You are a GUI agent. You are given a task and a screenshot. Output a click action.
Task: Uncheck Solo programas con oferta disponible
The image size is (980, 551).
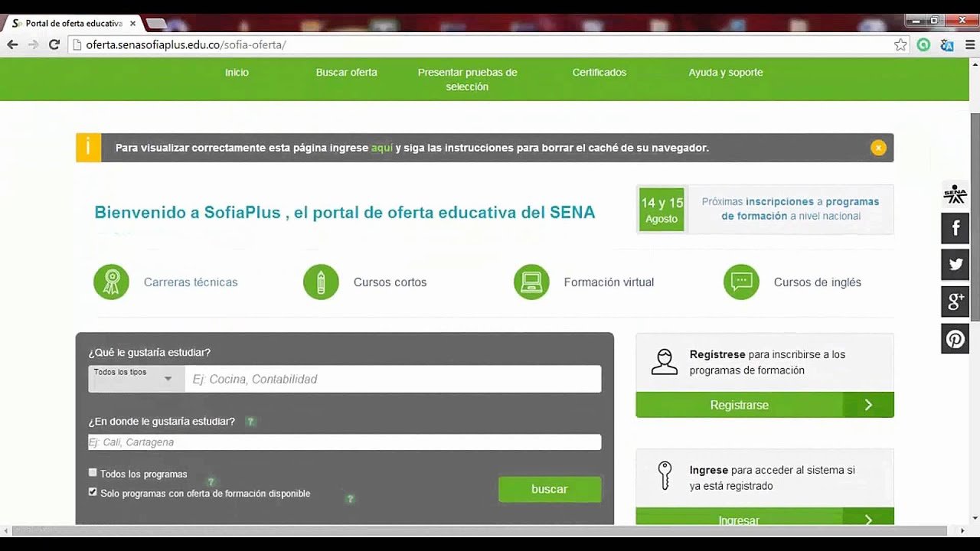coord(93,492)
